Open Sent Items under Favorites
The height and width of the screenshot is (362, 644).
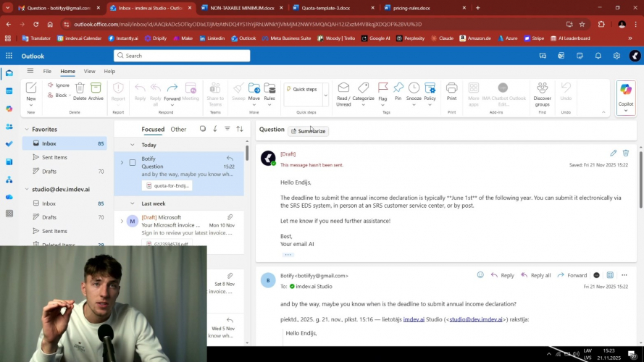pos(54,157)
